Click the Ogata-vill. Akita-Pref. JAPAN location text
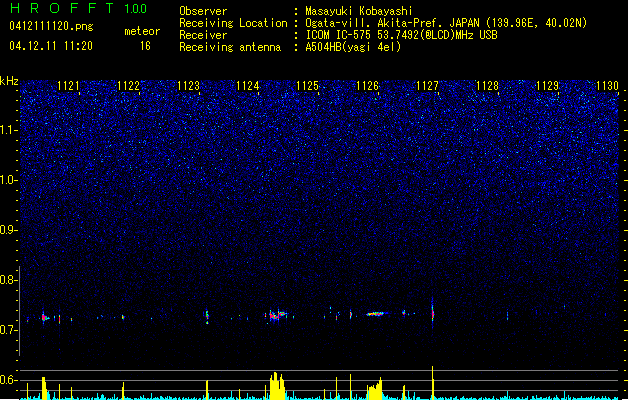The height and width of the screenshot is (400, 629). (446, 23)
